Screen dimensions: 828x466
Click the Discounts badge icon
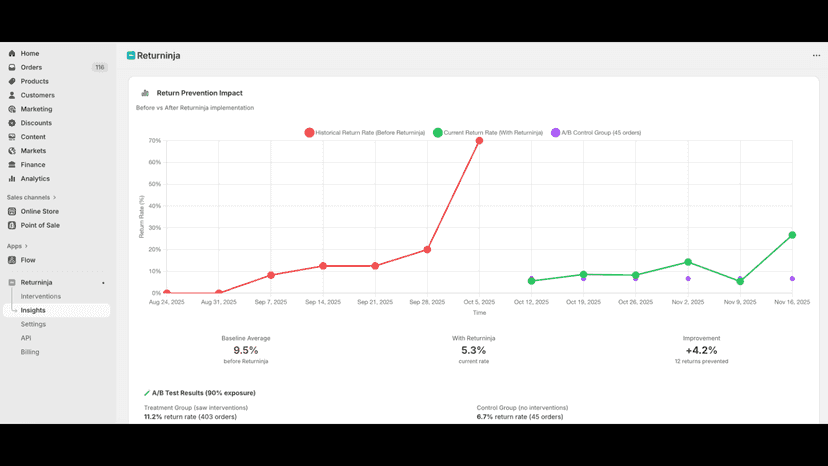coord(12,123)
